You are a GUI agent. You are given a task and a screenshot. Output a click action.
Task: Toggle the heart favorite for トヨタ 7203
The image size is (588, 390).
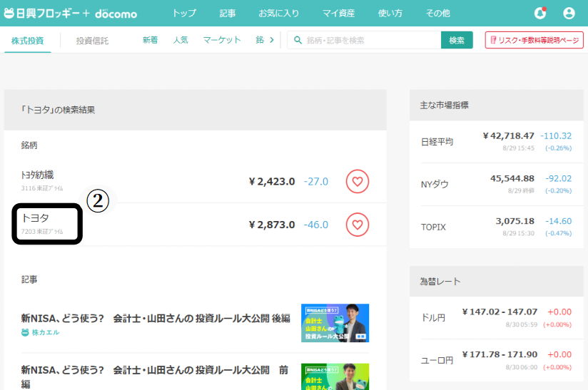click(358, 225)
